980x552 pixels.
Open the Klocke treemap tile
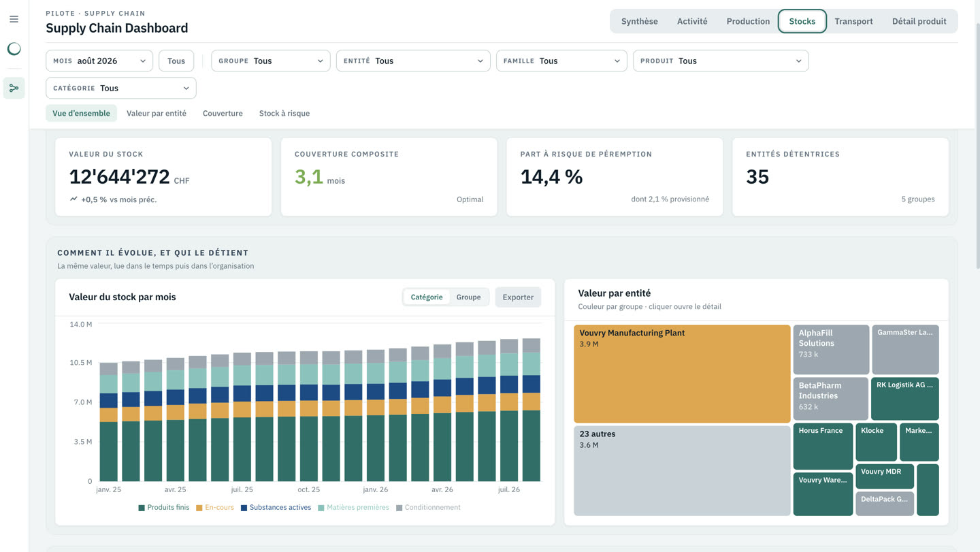point(876,442)
